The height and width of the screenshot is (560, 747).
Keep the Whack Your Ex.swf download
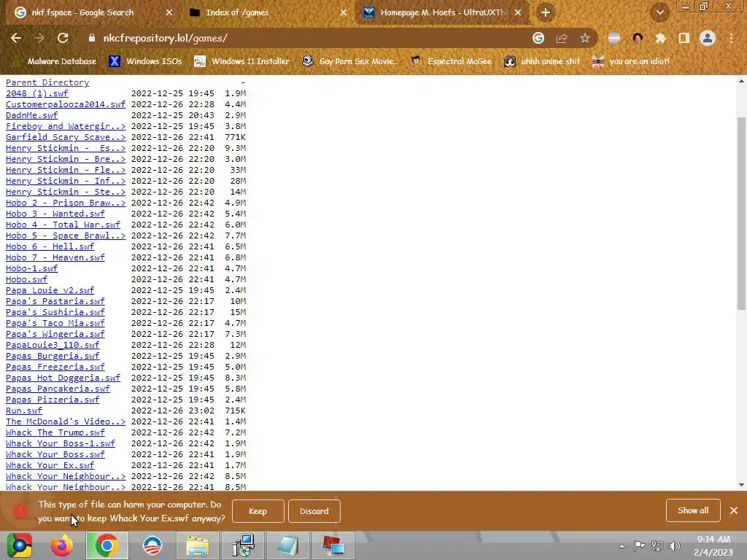coord(258,511)
